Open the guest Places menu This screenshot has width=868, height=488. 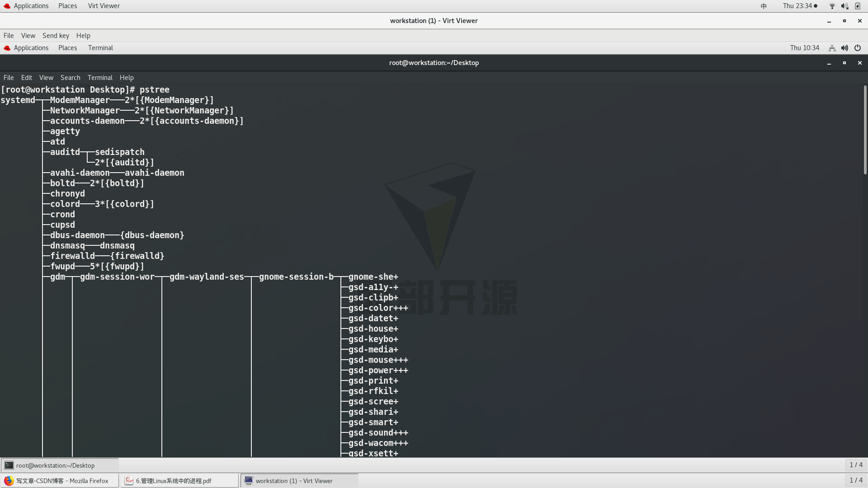click(x=67, y=48)
